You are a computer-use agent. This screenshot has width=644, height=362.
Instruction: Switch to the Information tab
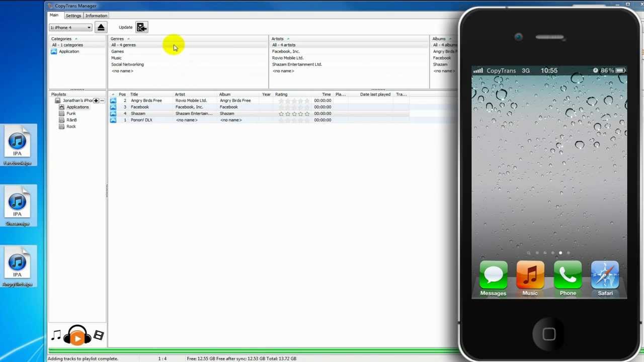(96, 16)
